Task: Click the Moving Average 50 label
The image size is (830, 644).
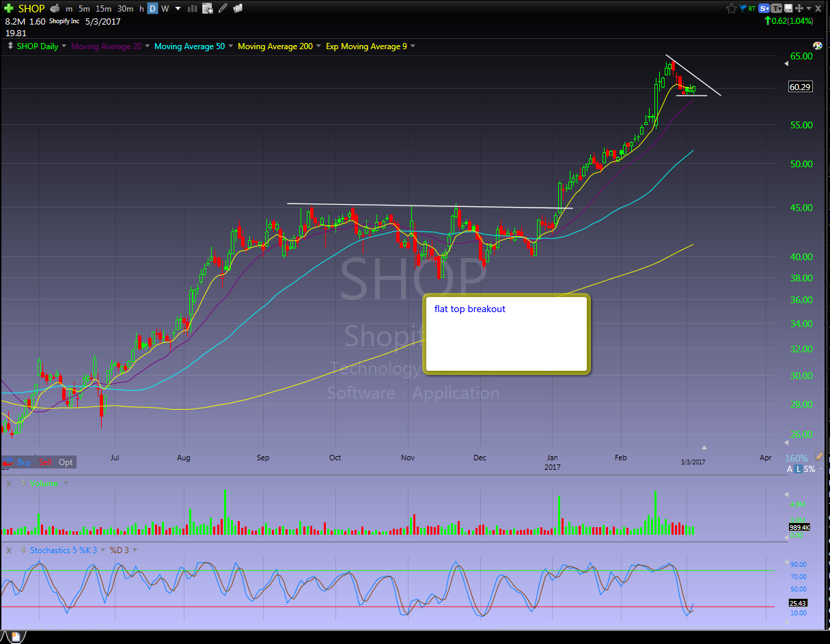Action: (x=190, y=46)
